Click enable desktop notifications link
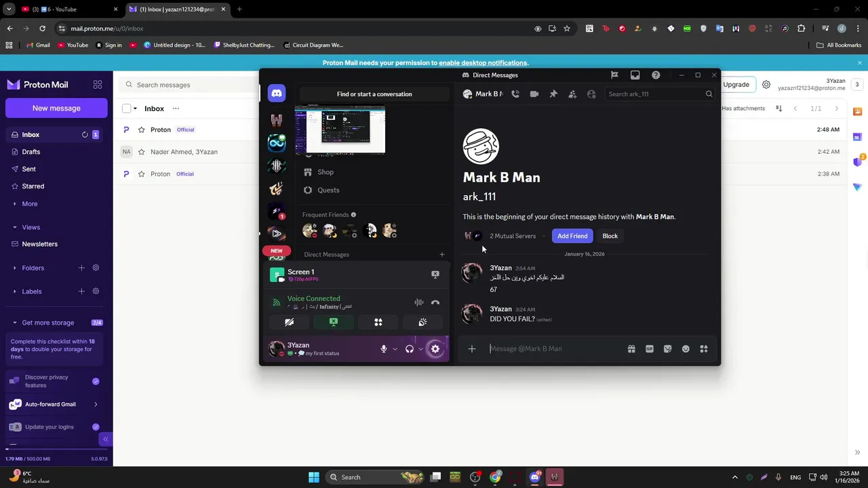 (x=483, y=63)
